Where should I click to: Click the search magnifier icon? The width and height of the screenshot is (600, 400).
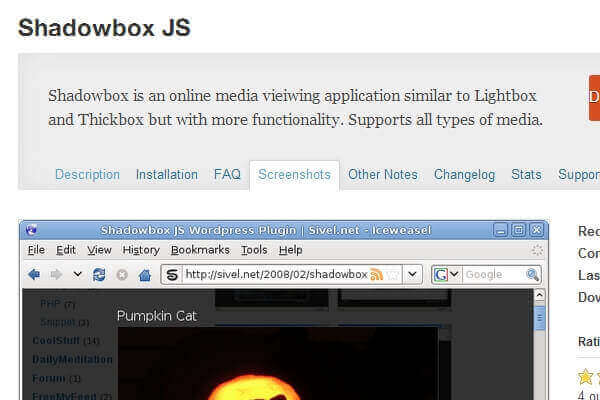532,274
